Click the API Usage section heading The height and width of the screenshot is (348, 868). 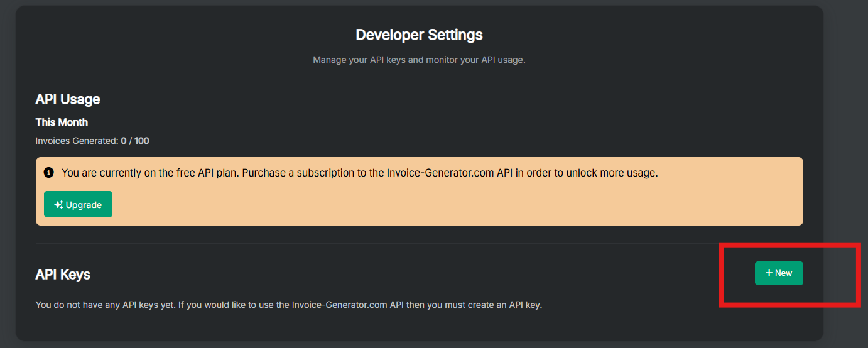[68, 99]
